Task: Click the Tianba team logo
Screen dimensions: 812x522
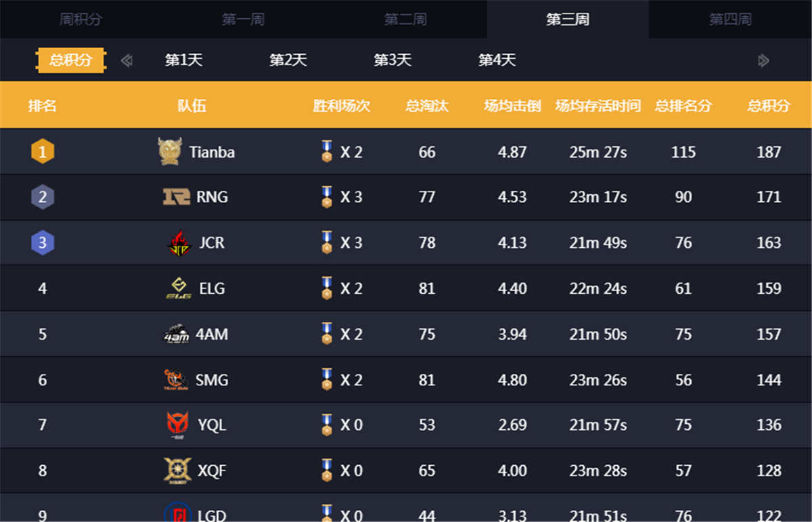Action: coord(170,152)
